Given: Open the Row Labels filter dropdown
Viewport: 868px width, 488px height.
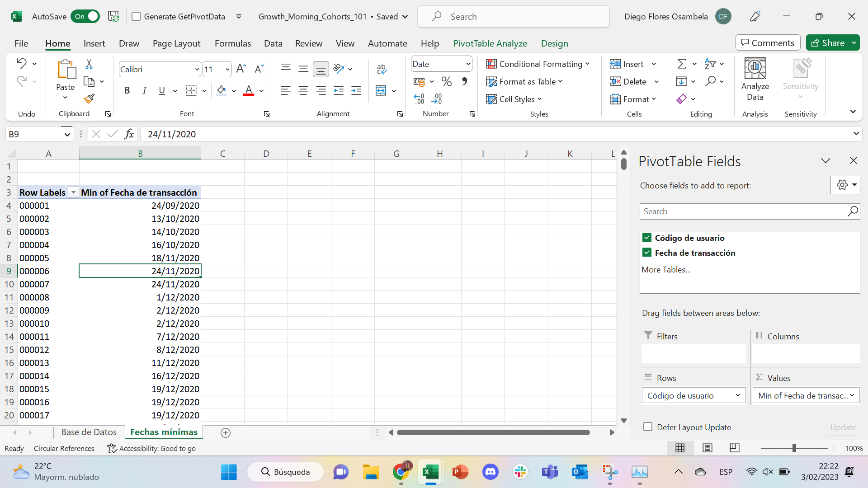Looking at the screenshot, I should [73, 192].
